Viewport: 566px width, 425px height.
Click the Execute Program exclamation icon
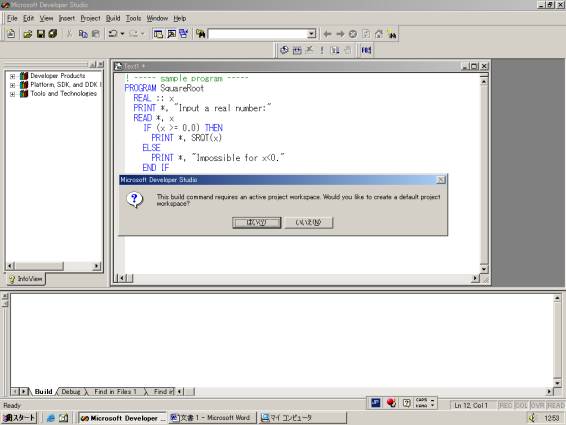click(x=322, y=50)
